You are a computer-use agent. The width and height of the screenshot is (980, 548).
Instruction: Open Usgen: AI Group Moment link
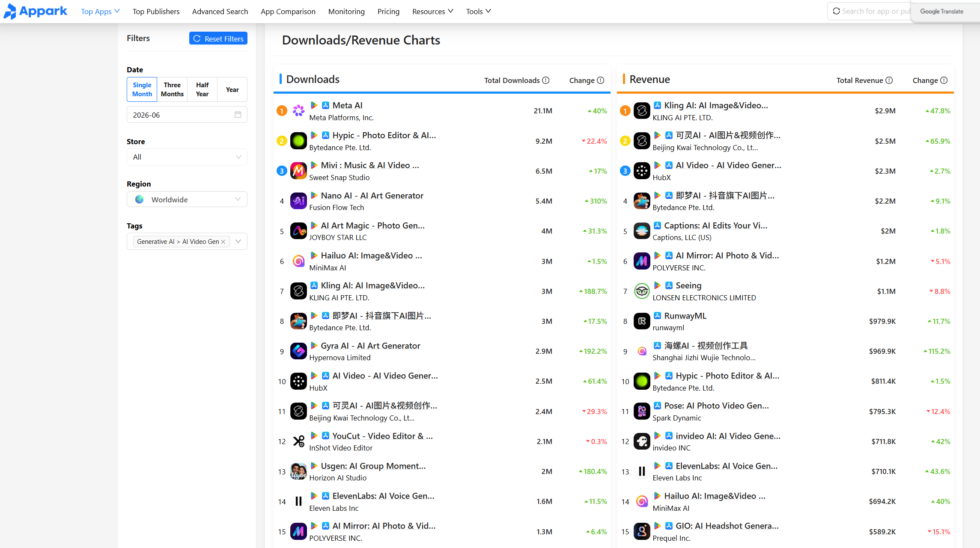click(x=373, y=466)
